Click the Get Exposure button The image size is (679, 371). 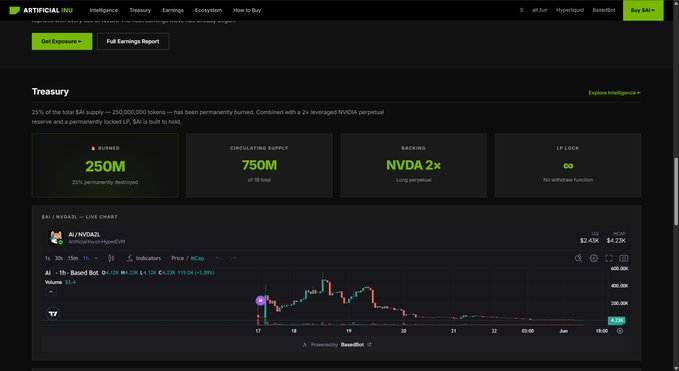coord(62,41)
